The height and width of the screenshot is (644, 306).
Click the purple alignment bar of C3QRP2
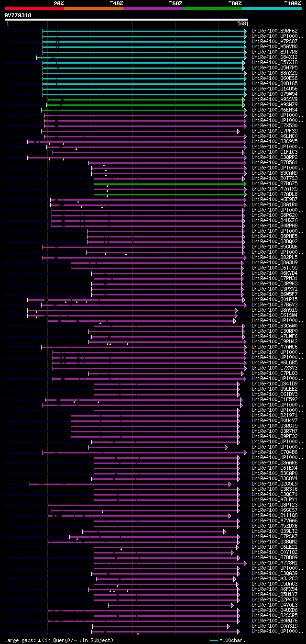pos(137,158)
